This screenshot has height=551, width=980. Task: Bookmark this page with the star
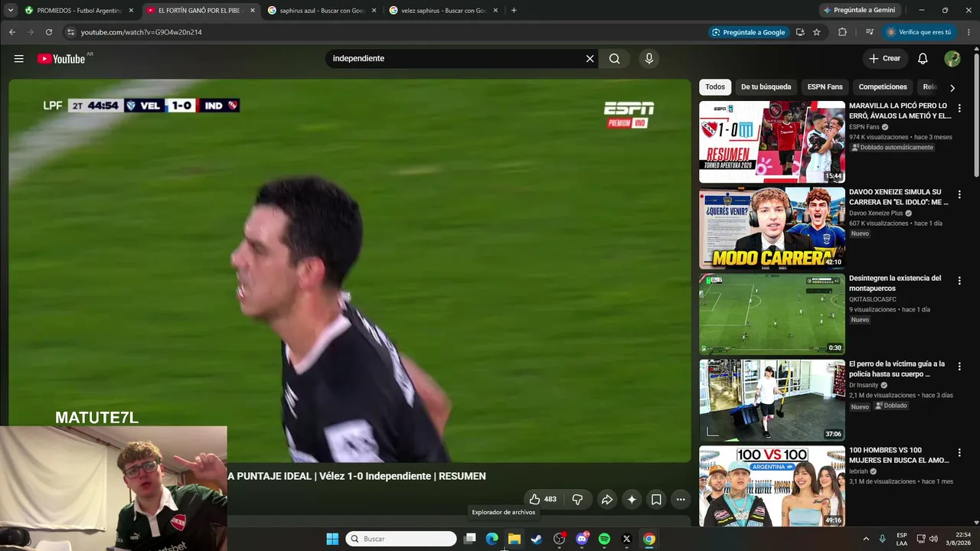817,32
